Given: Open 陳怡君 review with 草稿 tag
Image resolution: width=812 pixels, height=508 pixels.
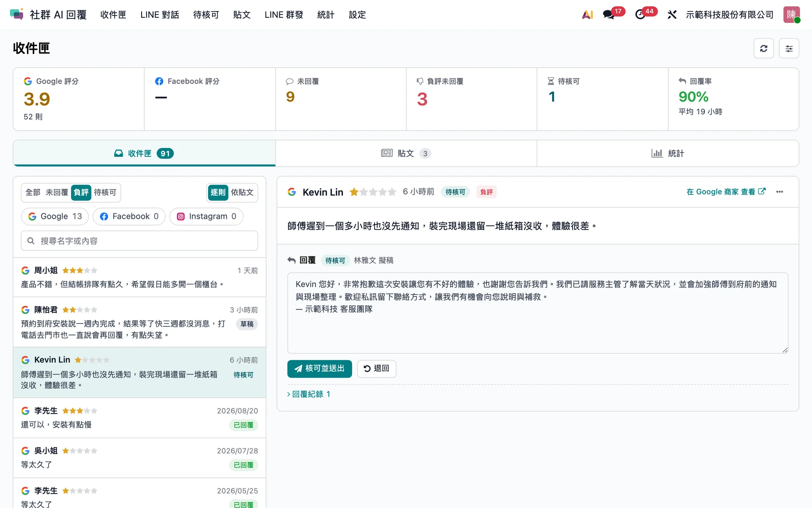Looking at the screenshot, I should click(x=140, y=322).
